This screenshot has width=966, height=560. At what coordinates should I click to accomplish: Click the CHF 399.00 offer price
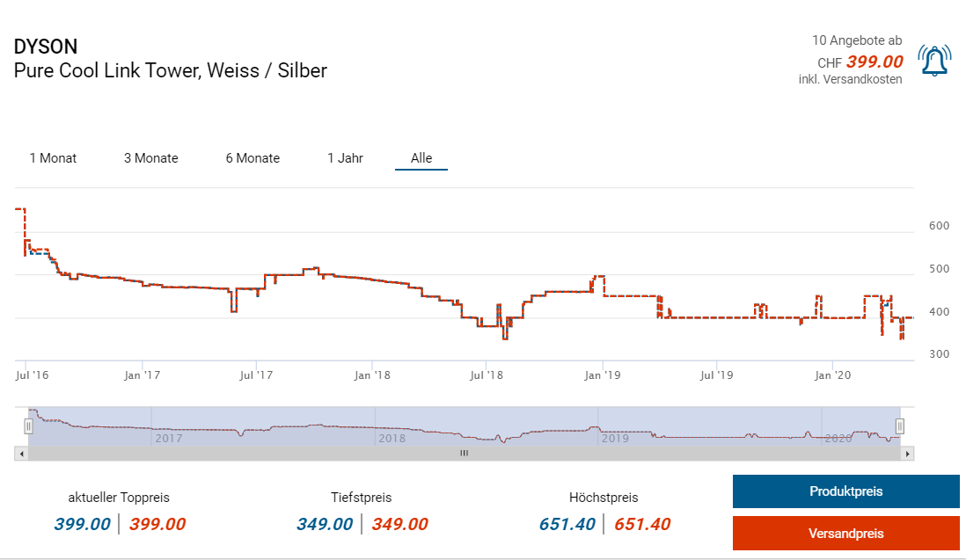[x=874, y=62]
